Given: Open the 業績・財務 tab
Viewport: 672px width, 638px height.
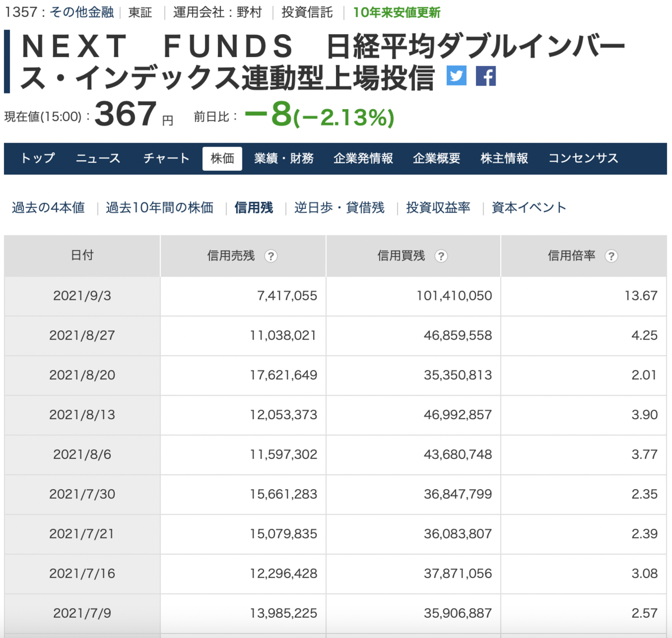Looking at the screenshot, I should coord(284,158).
